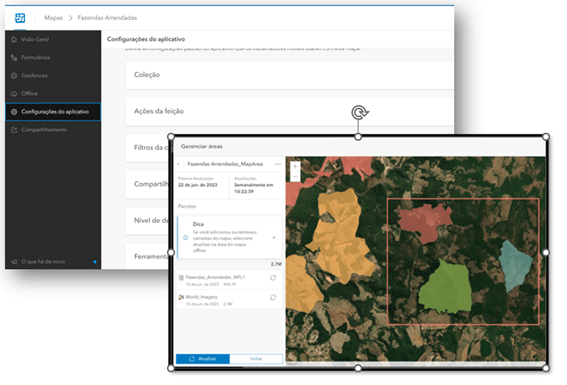Click the Mapas breadcrumb link
The height and width of the screenshot is (385, 567).
click(x=54, y=18)
